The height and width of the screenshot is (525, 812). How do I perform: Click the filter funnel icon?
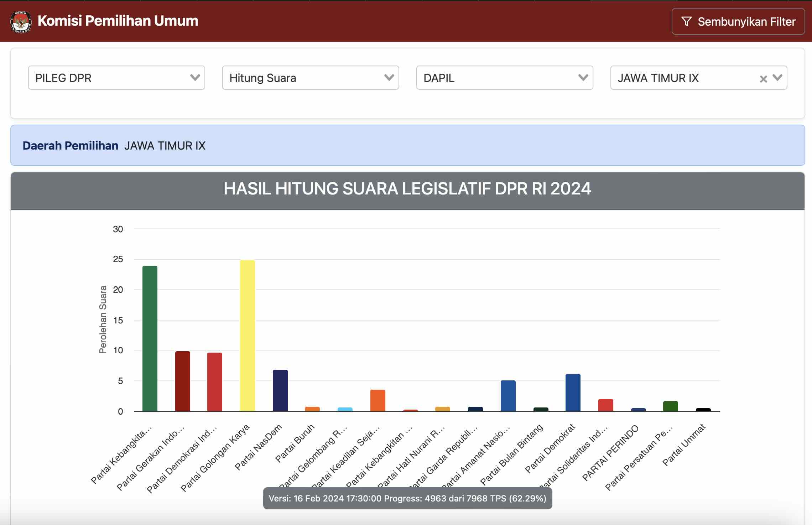click(686, 21)
